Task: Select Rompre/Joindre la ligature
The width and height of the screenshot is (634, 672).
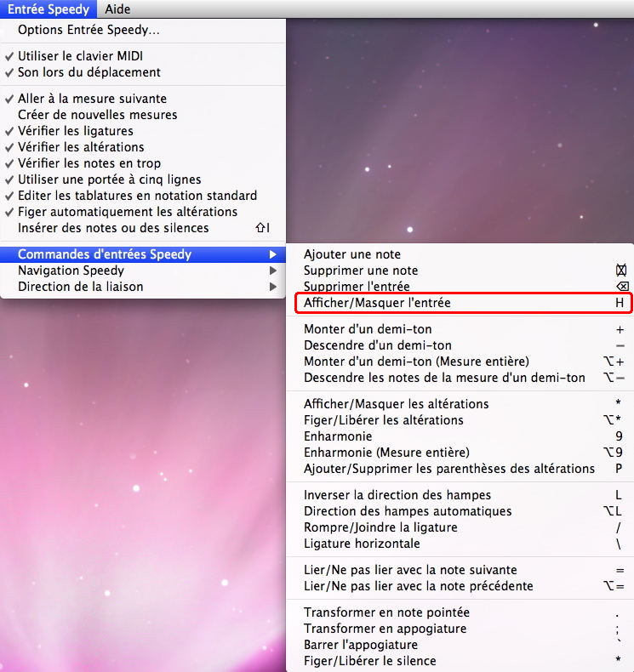Action: point(380,527)
